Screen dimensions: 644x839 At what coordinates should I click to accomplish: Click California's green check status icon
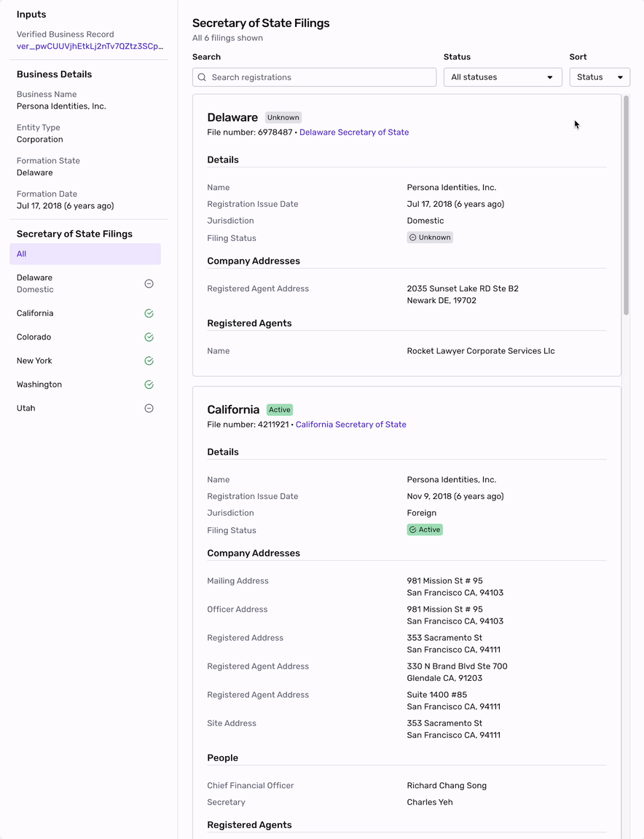point(149,314)
